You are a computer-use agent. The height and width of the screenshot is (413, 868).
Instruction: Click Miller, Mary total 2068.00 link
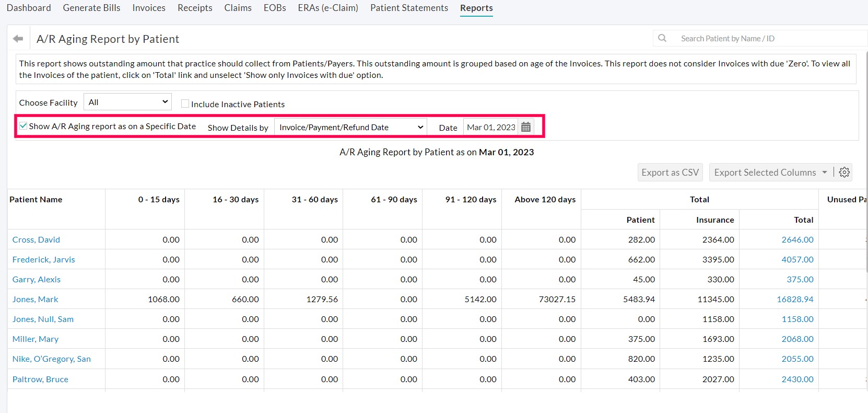[797, 339]
